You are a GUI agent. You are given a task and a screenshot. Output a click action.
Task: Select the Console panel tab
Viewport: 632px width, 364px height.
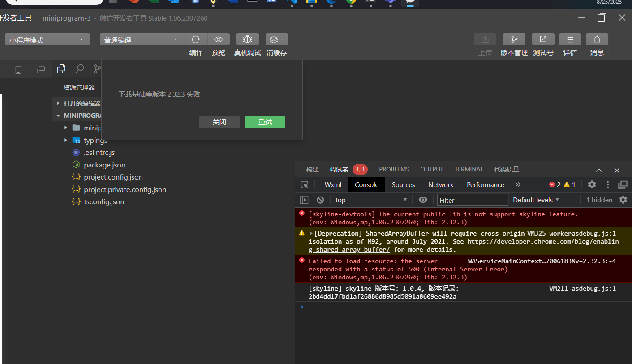[367, 184]
